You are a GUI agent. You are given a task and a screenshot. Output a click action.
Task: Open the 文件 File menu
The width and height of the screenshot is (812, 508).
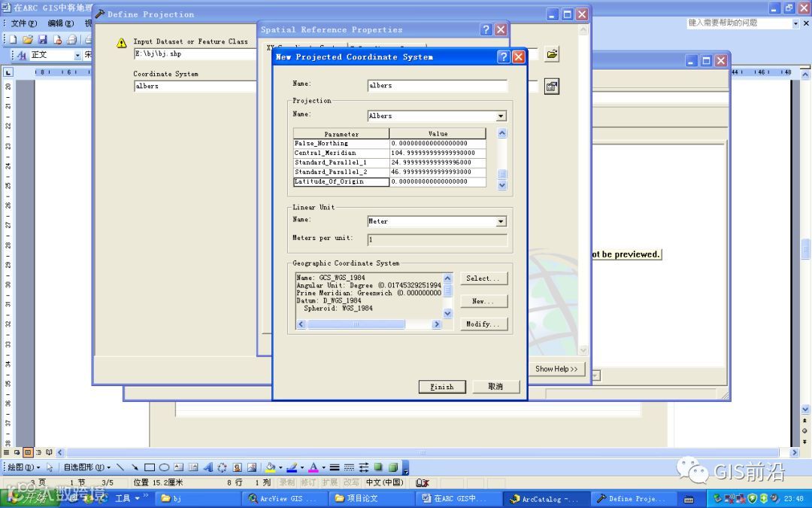point(24,23)
